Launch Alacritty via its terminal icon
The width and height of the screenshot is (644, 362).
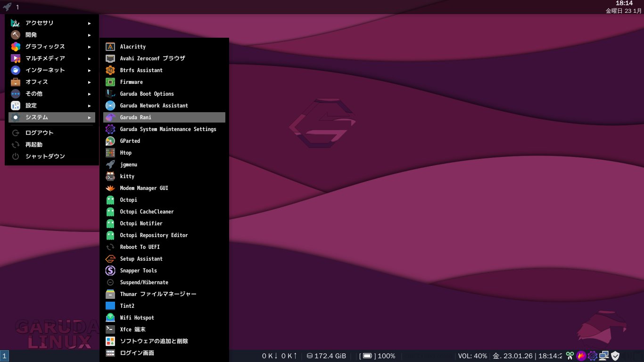click(x=110, y=47)
